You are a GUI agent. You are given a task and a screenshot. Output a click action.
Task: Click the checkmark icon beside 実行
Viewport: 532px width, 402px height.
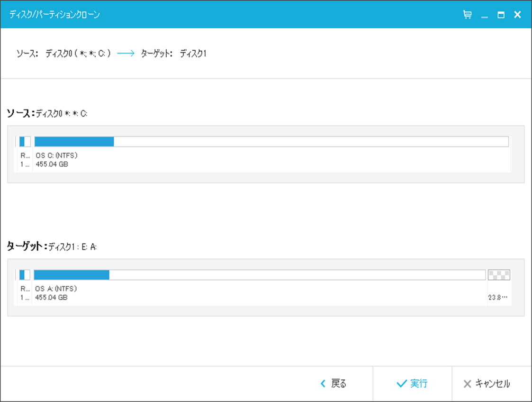(x=401, y=384)
